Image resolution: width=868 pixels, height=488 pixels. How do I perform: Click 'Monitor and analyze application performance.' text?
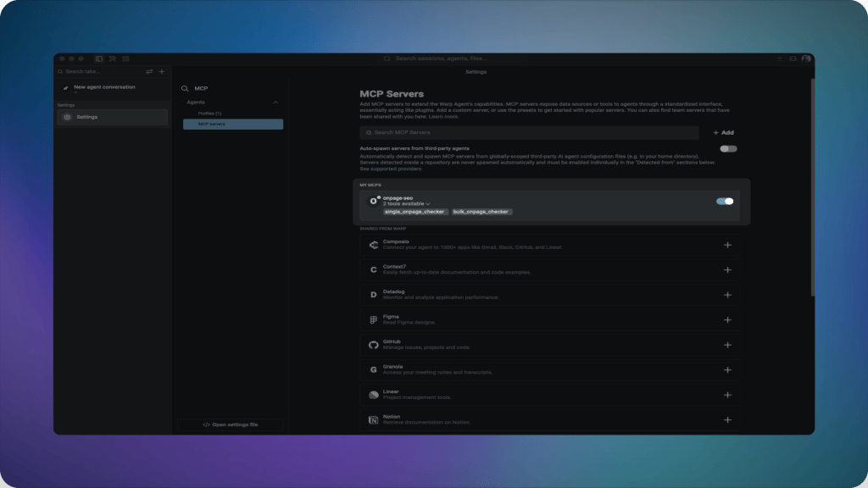click(441, 297)
